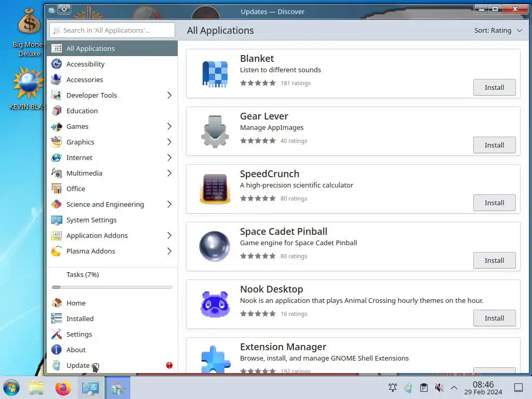Viewport: 532px width, 399px height.
Task: Open the Home page entry
Action: (112, 303)
